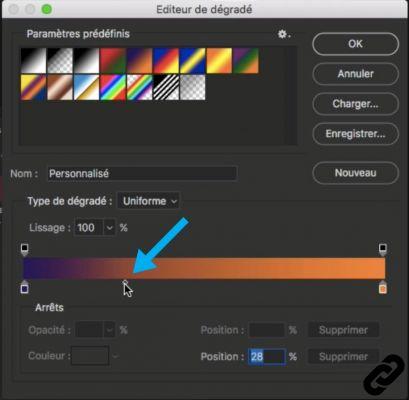Screen dimensions: 409x400
Task: Open the Type de dégradé Uniforme dropdown
Action: tap(149, 201)
